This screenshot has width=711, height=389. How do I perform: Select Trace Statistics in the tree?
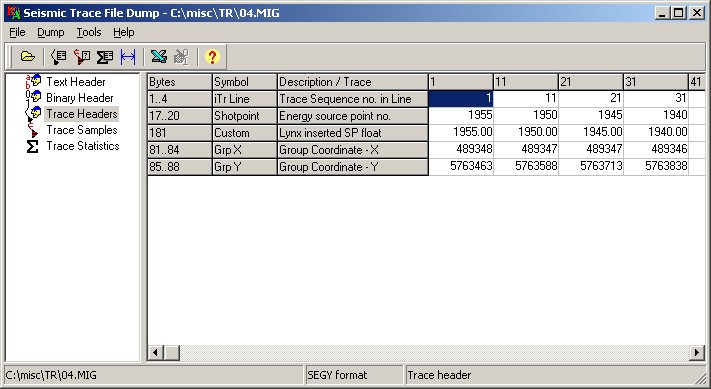click(x=83, y=146)
